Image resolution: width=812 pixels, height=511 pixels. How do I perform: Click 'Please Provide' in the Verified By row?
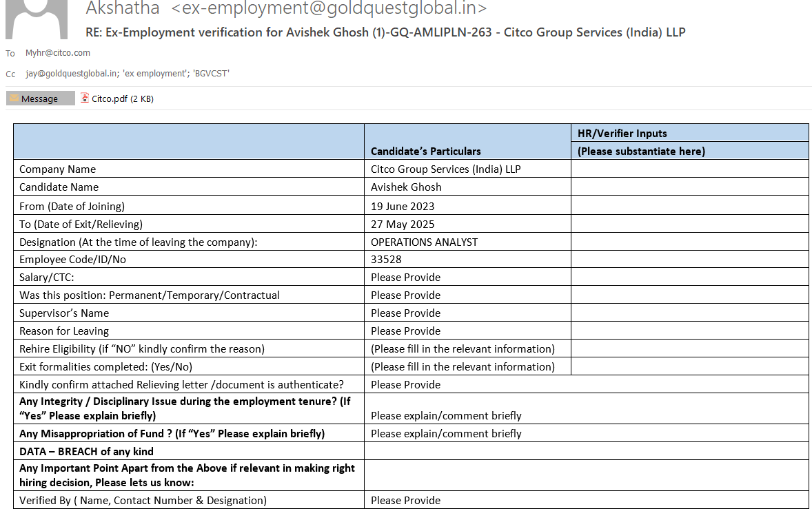coord(405,501)
